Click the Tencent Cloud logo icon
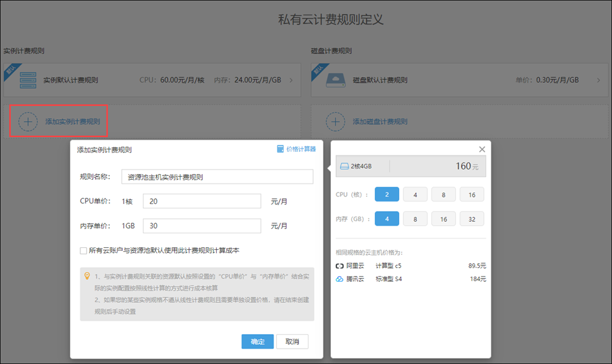 [x=339, y=279]
